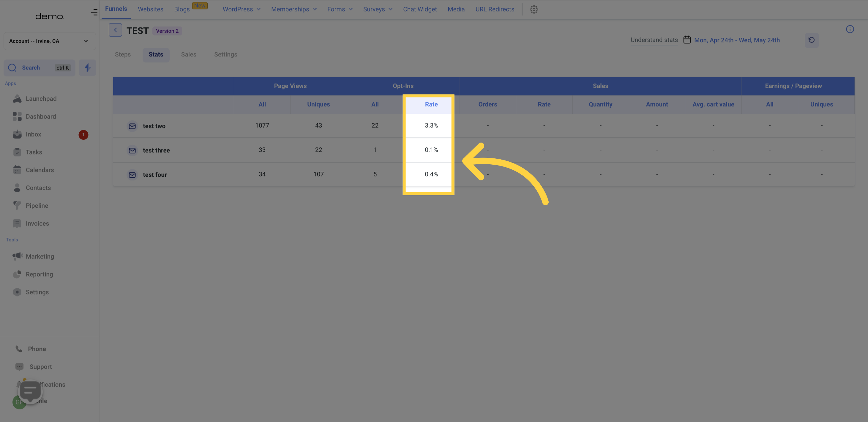Click the Version 2 badge
This screenshot has width=868, height=422.
click(x=167, y=31)
